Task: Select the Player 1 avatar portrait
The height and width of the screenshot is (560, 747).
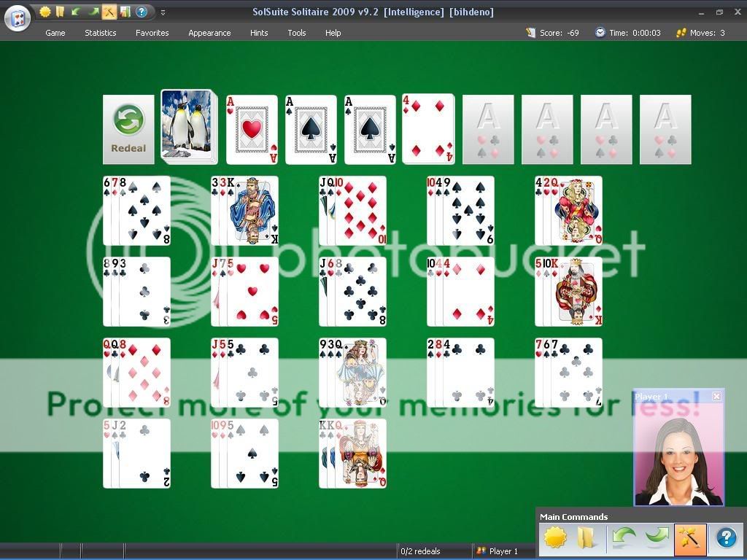Action: click(679, 454)
